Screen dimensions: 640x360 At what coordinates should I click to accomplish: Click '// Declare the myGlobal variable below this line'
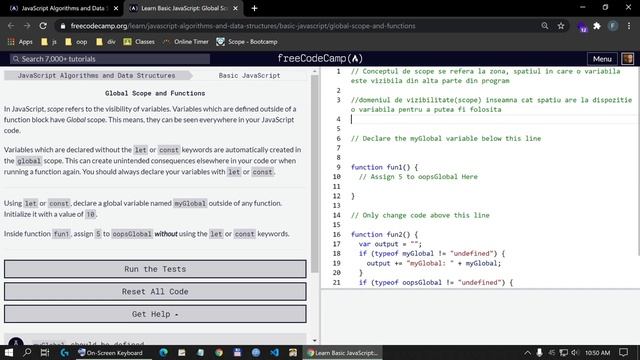point(446,138)
